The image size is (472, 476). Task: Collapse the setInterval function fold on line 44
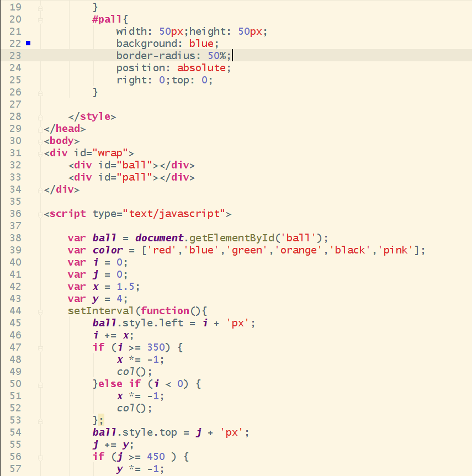(x=40, y=312)
